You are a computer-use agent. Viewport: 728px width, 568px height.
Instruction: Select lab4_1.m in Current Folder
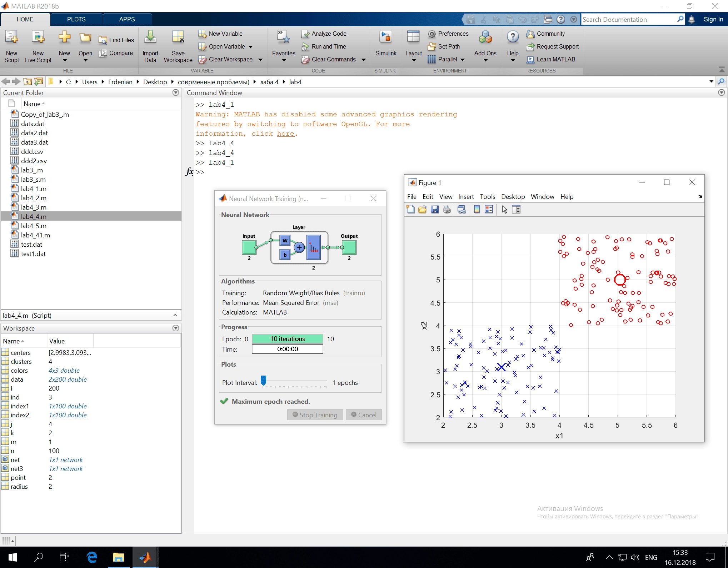34,189
